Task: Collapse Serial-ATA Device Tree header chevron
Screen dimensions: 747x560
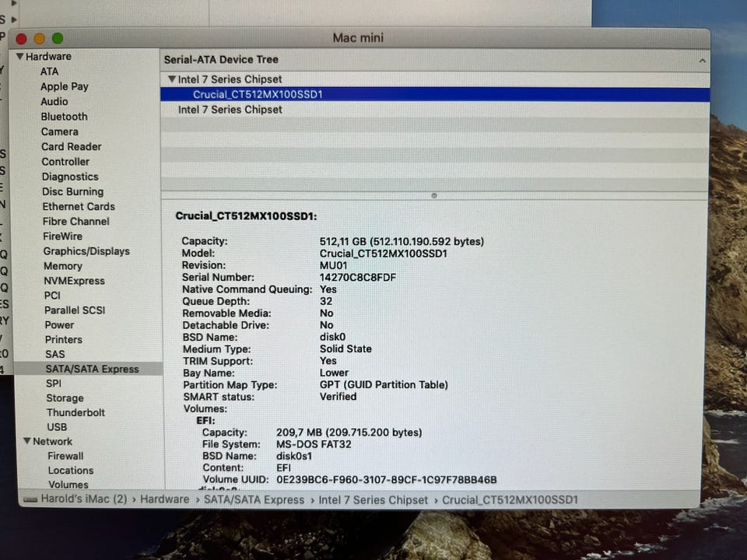Action: 702,61
